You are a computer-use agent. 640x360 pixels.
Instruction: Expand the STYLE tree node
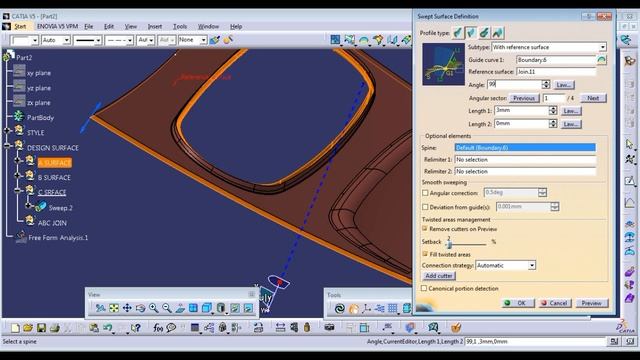pos(7,131)
